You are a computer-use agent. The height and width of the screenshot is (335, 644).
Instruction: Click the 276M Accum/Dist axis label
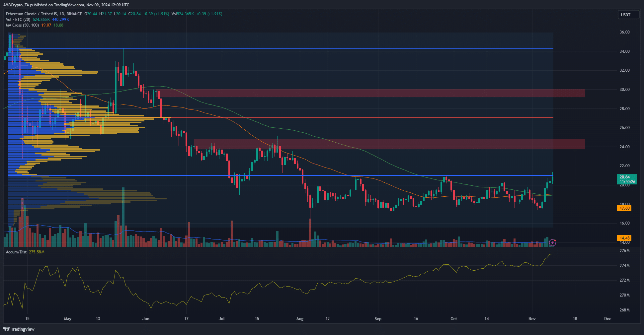click(624, 251)
